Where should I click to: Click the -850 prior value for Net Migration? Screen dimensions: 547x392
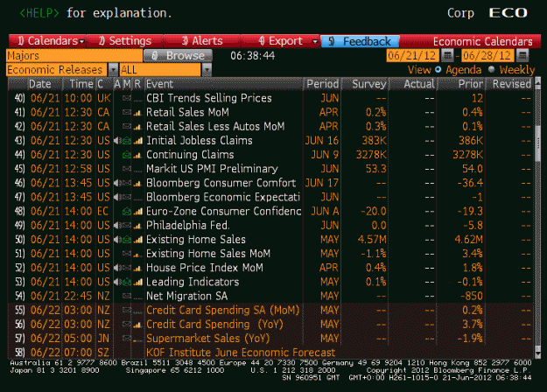tap(472, 296)
